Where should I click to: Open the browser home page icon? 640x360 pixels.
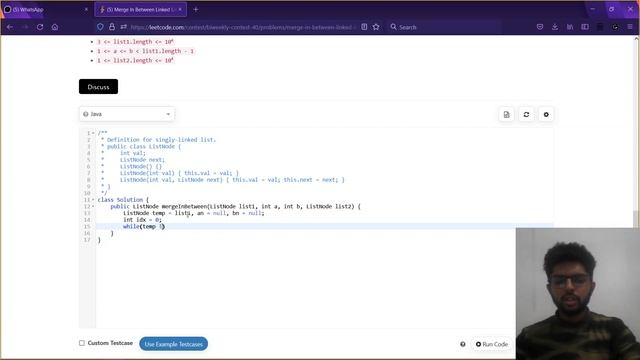pyautogui.click(x=55, y=27)
